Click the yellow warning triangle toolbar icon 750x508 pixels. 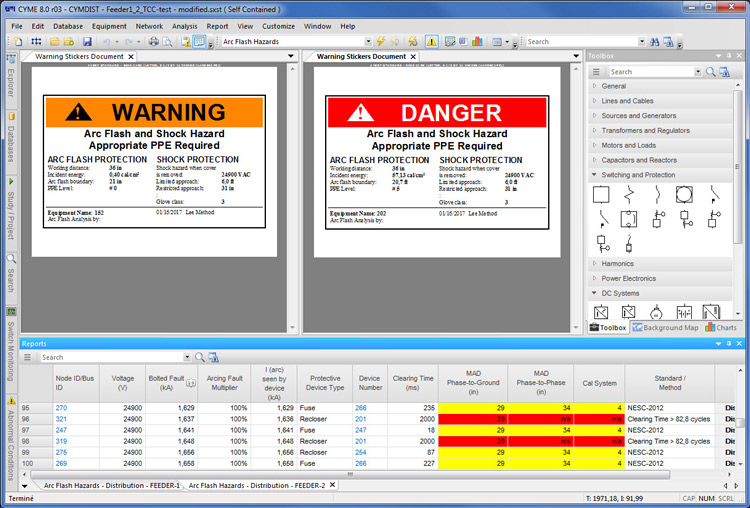431,42
